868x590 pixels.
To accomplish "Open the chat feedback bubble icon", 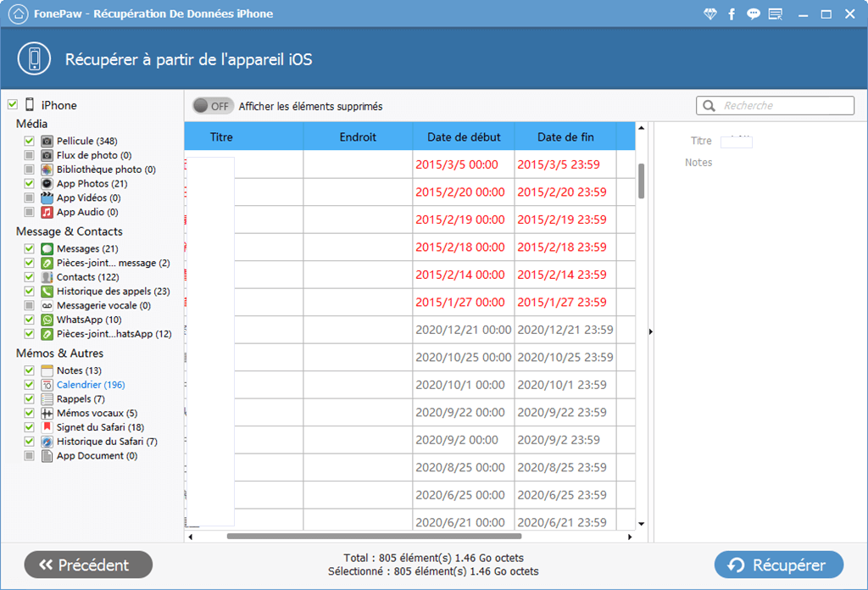I will point(753,14).
